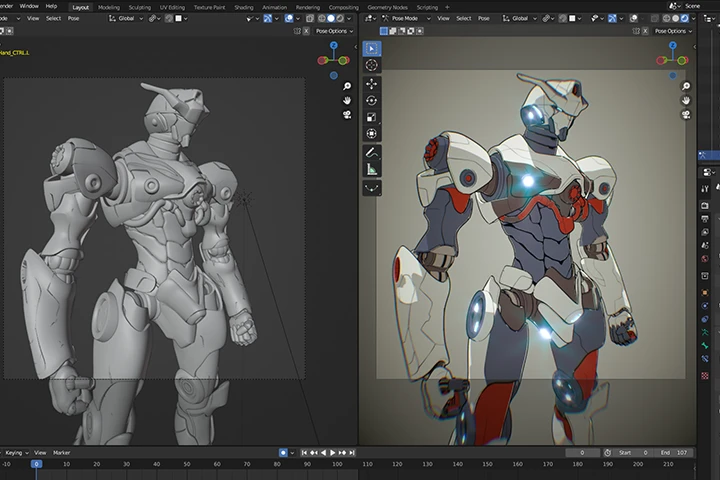Open the Window menu
This screenshot has height=480, width=720.
pyautogui.click(x=29, y=6)
